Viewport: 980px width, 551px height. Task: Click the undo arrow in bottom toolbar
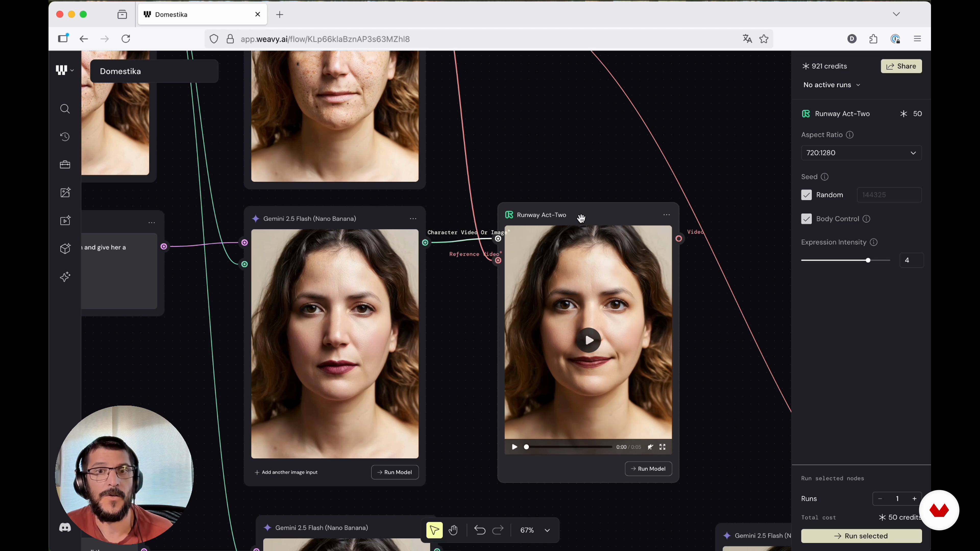click(x=480, y=530)
